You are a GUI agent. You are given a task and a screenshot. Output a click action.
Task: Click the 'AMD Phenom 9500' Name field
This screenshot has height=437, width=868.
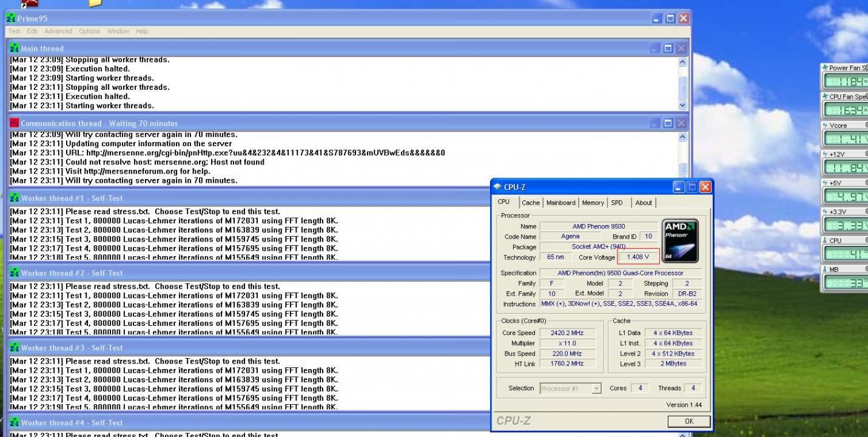tap(599, 226)
